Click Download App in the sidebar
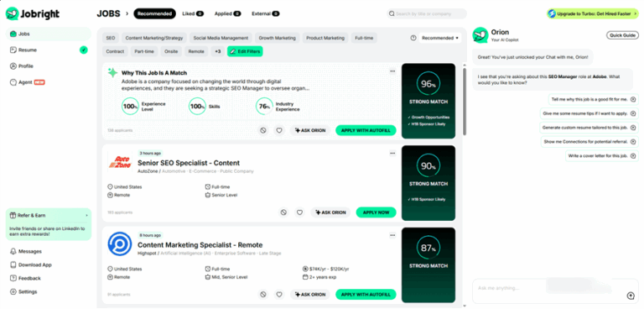Screen dimensions: 644x309 (x=31, y=265)
